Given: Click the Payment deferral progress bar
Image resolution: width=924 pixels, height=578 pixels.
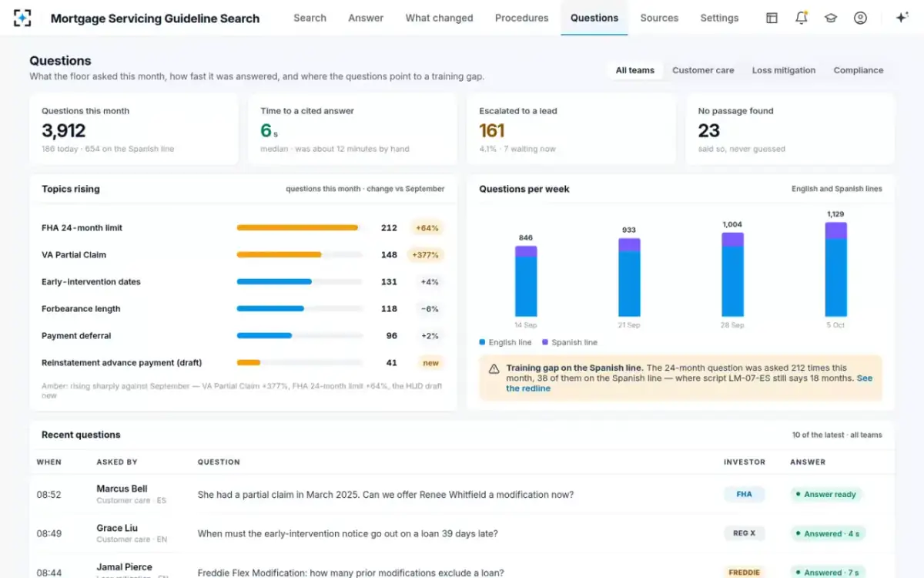Looking at the screenshot, I should [300, 336].
